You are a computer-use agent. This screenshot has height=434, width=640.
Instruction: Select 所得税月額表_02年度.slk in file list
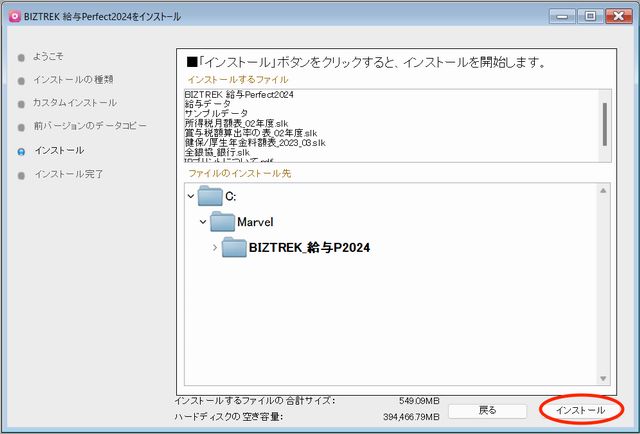coord(236,123)
